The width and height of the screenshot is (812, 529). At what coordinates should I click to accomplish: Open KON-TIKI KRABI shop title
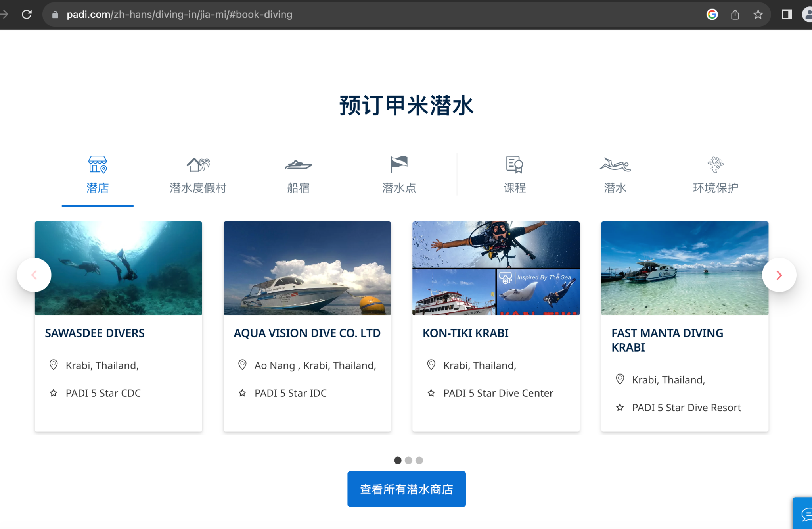(465, 333)
